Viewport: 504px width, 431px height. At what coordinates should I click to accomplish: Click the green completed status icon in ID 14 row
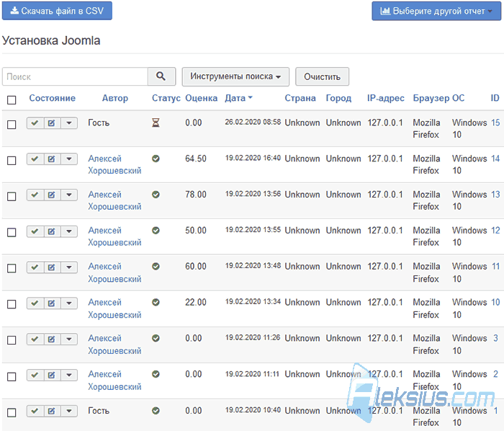(156, 159)
